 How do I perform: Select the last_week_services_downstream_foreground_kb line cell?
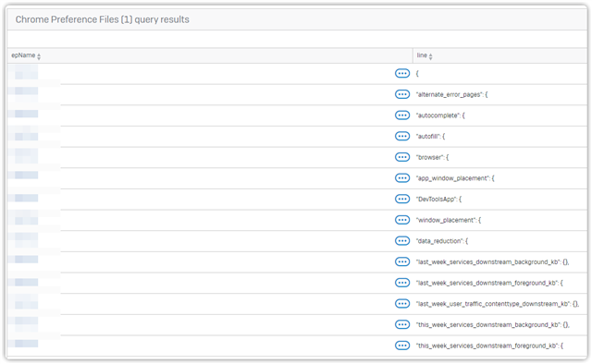tap(489, 283)
